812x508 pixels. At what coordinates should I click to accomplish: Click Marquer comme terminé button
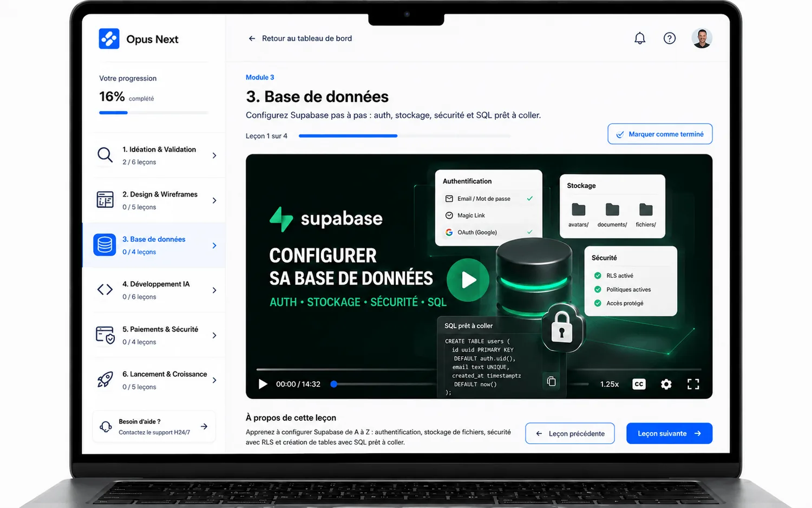pos(660,134)
